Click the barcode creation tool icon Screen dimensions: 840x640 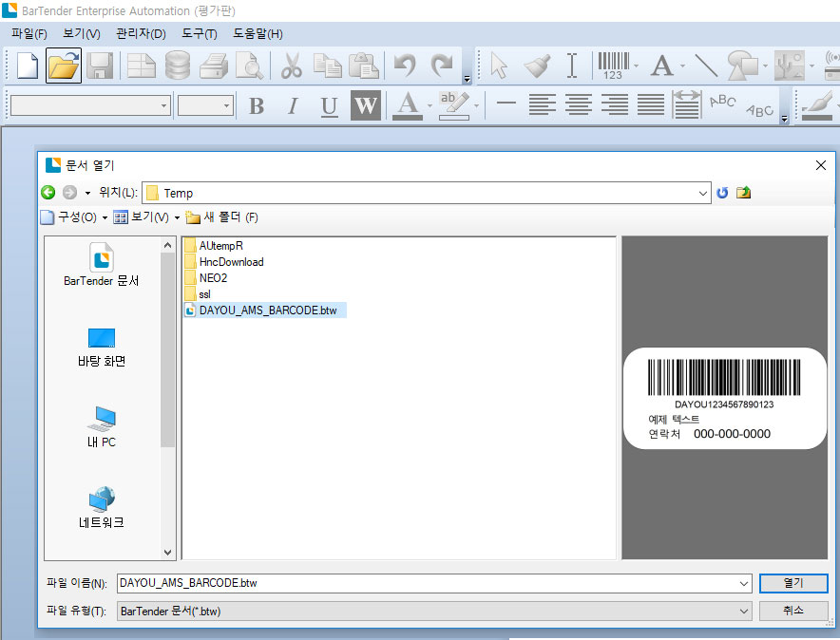click(613, 66)
